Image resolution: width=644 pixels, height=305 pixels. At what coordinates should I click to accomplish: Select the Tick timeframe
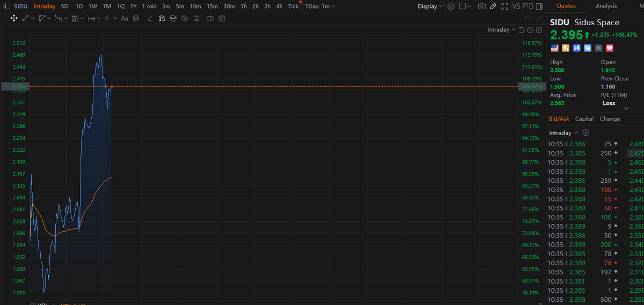[x=293, y=6]
